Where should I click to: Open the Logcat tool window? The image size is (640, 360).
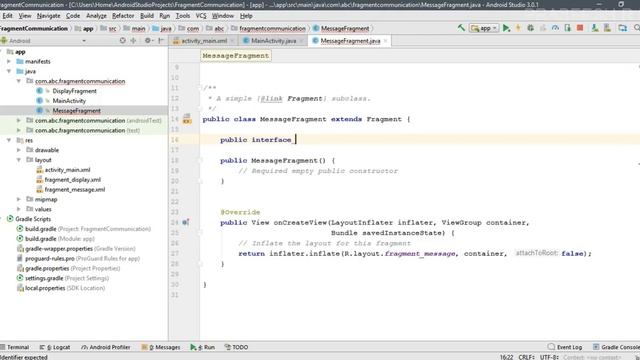(55, 347)
